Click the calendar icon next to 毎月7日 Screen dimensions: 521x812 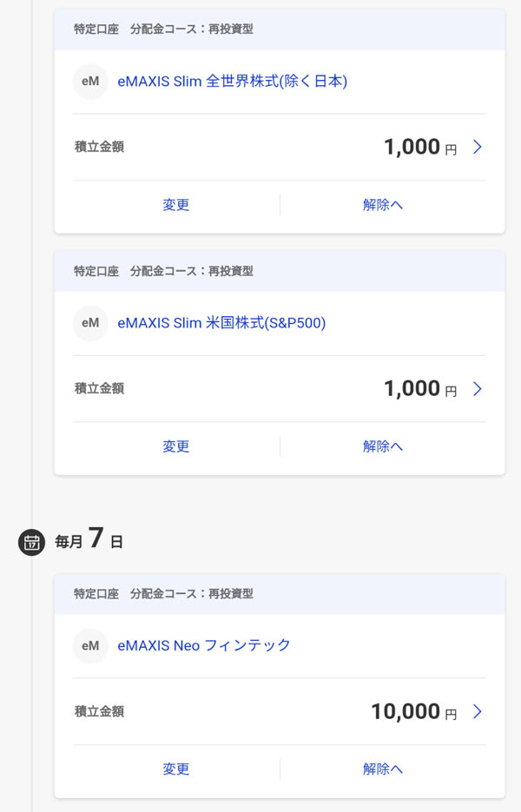click(x=31, y=543)
